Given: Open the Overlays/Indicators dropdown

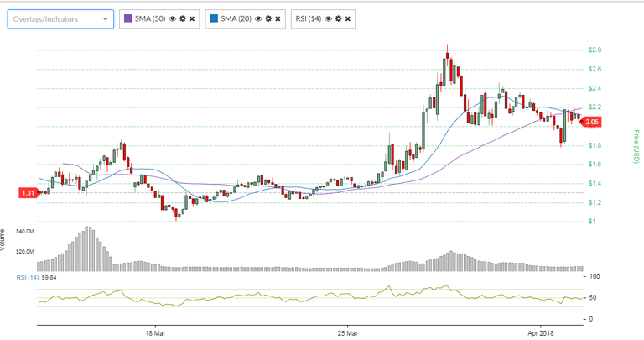Looking at the screenshot, I should (x=60, y=18).
